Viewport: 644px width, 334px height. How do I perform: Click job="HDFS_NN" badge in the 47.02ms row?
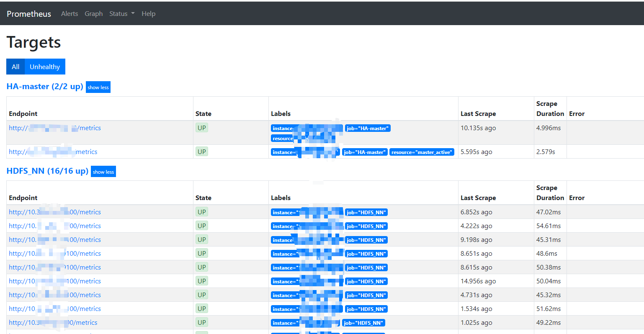[366, 213]
